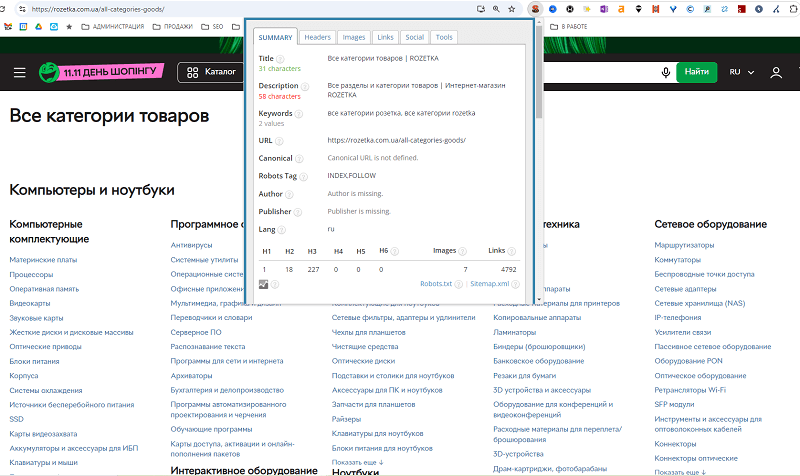
Task: Click the install/cast screen icon in address bar
Action: click(x=481, y=9)
